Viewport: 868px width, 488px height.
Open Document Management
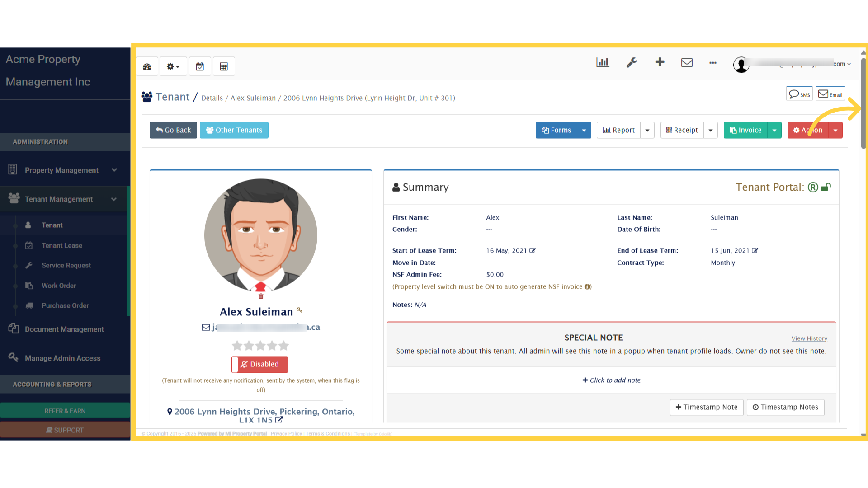coord(65,329)
